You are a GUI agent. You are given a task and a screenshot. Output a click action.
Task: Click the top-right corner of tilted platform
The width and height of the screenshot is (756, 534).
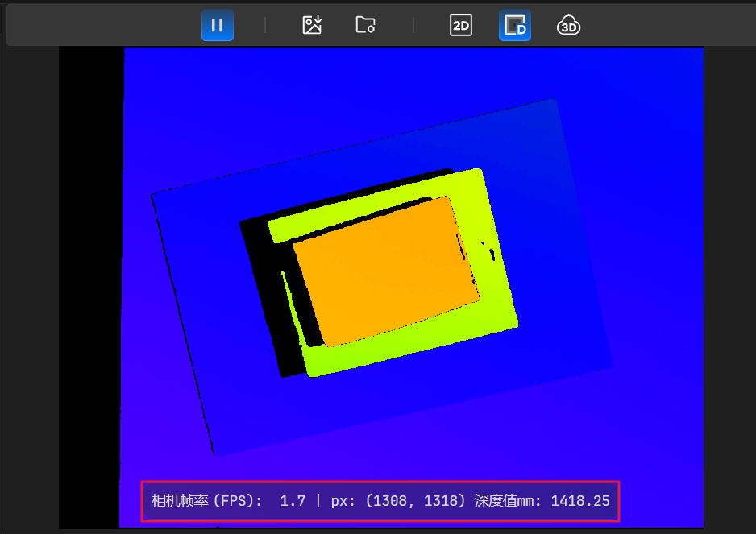coord(553,101)
